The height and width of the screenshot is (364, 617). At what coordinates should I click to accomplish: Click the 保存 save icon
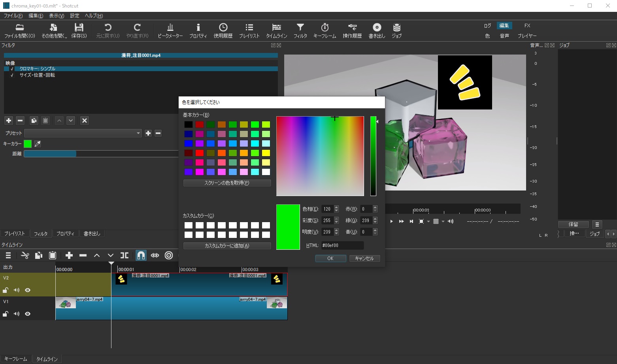(79, 30)
